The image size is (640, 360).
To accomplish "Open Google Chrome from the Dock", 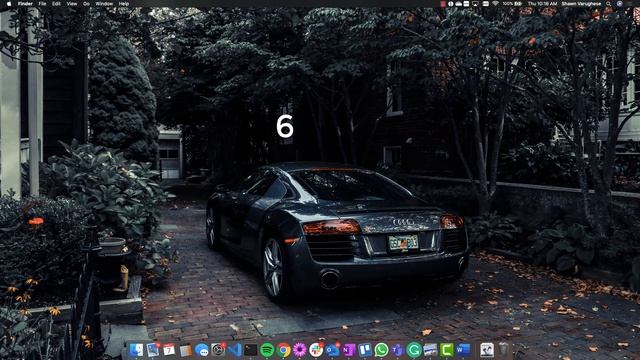I will 283,350.
